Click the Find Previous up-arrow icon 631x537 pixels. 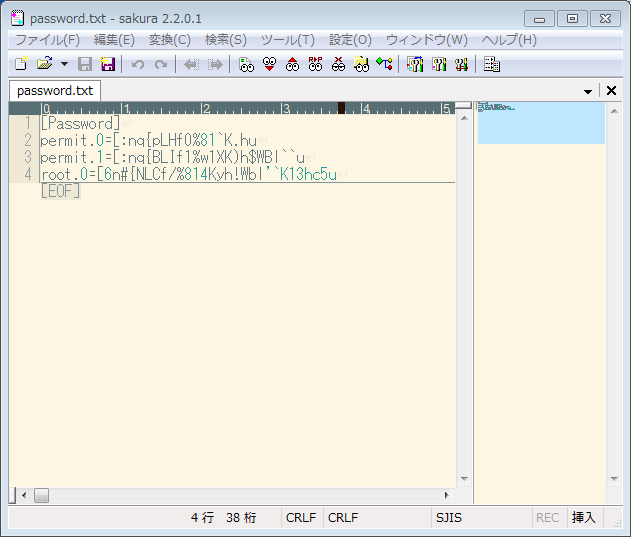pyautogui.click(x=292, y=65)
